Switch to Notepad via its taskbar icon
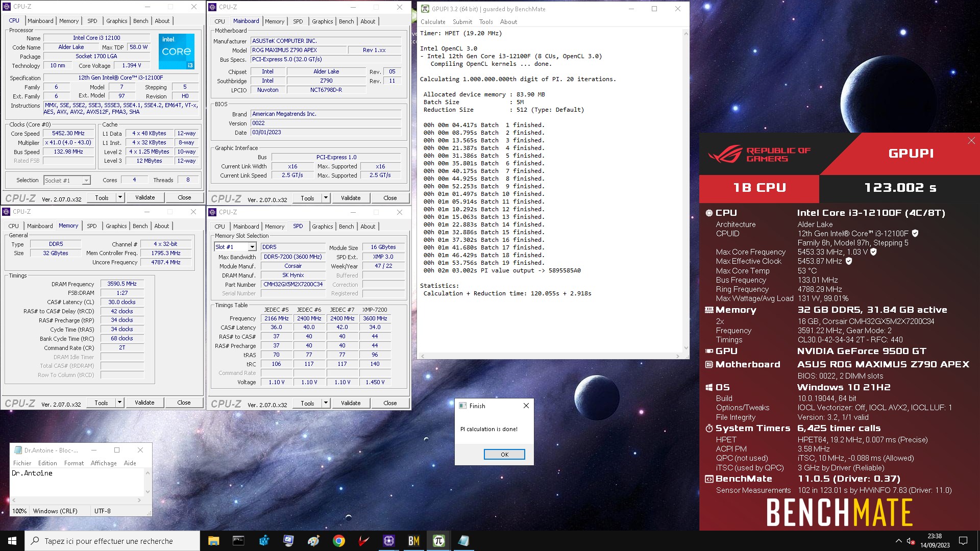The height and width of the screenshot is (551, 980). pos(463,541)
